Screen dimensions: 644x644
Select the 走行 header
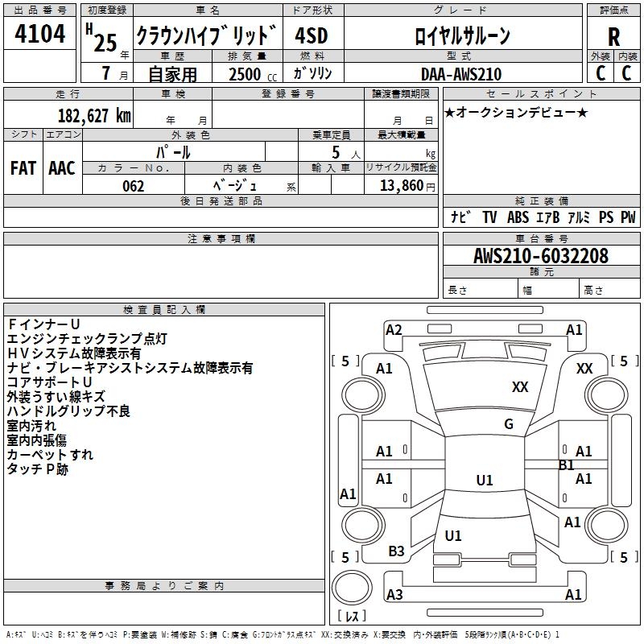[x=68, y=93]
